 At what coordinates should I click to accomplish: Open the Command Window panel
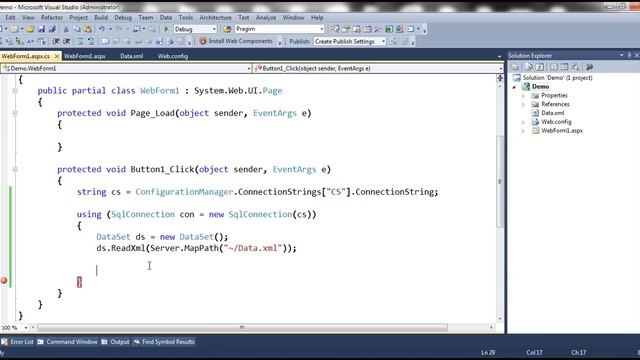67,342
